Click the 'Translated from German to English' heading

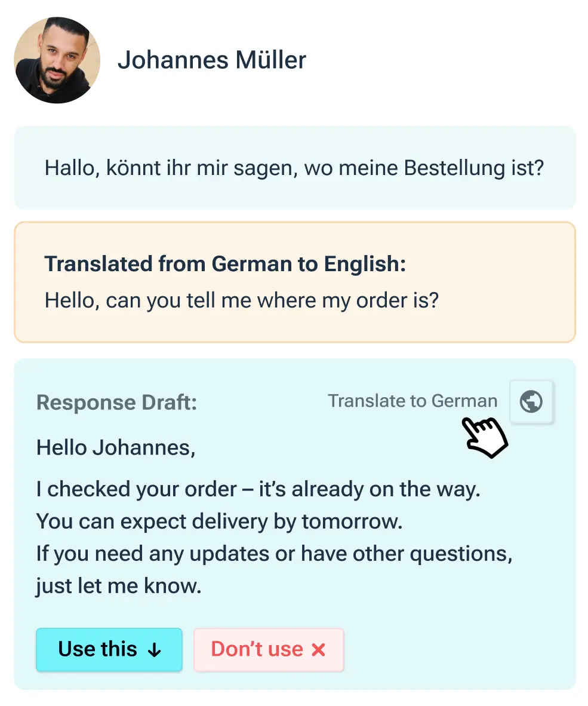(x=225, y=263)
